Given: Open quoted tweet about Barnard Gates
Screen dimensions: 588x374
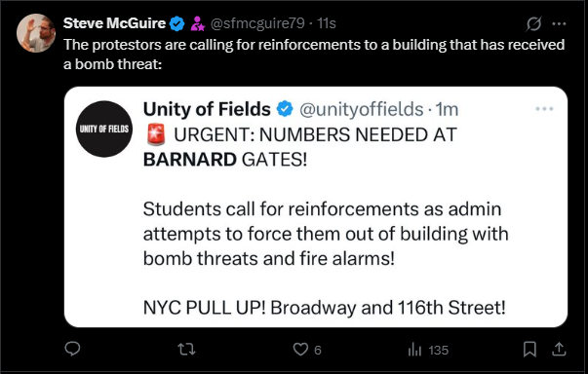Looking at the screenshot, I should point(316,207).
